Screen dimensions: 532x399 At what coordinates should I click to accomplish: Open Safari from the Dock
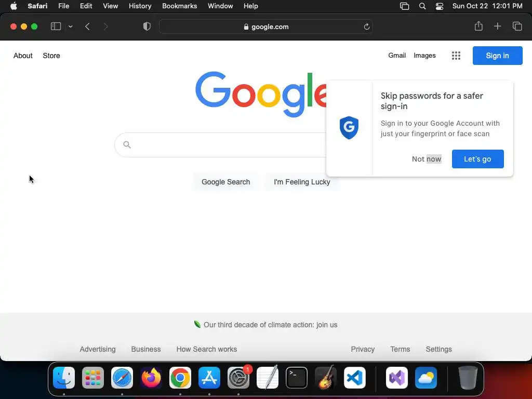tap(122, 378)
